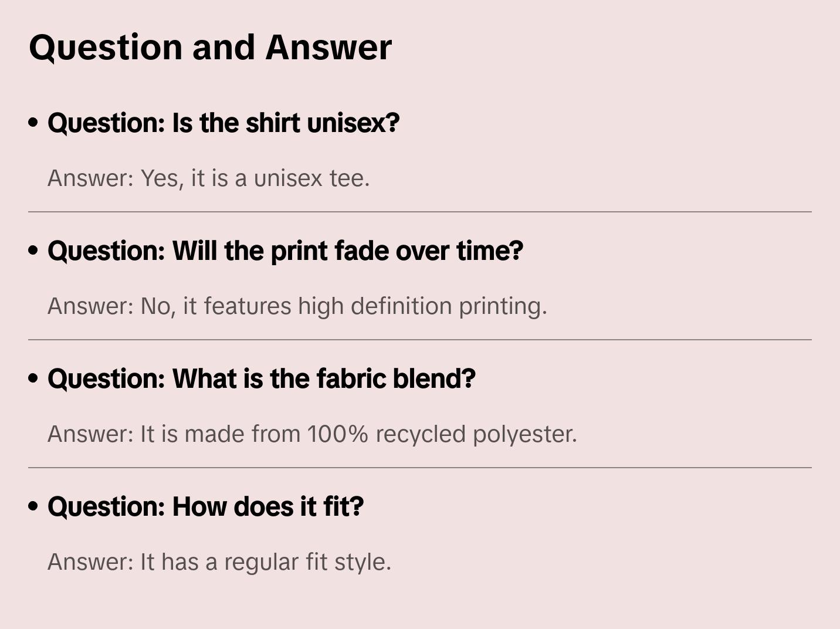
Task: Select the 'What is the fabric blend?' question
Action: [x=262, y=379]
